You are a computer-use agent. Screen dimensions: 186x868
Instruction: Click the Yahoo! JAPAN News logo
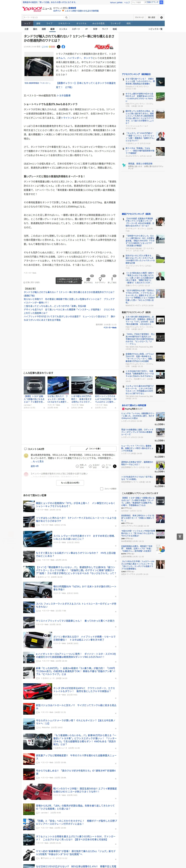[37, 9]
